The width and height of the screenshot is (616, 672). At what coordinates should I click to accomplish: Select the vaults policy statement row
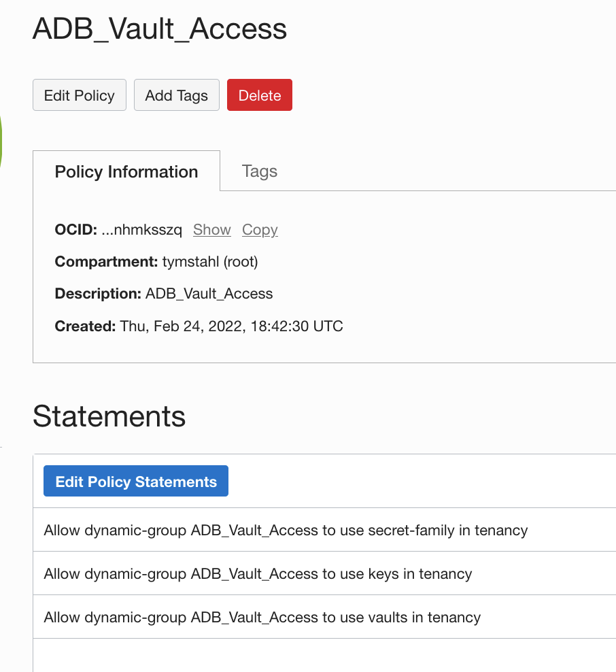point(262,617)
